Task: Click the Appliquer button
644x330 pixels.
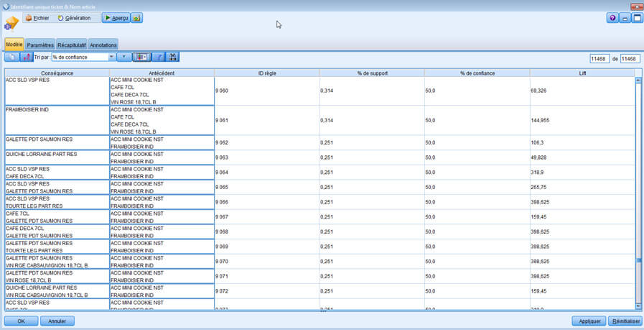Action: [x=589, y=321]
